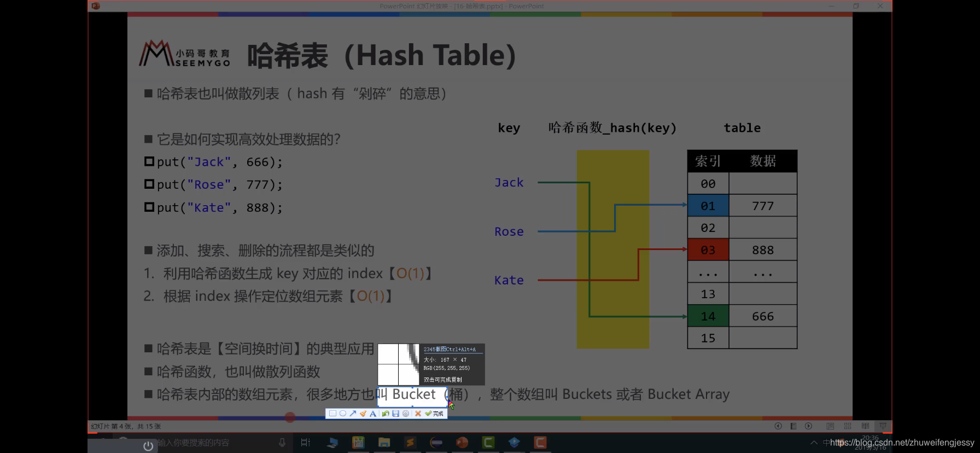Select the text annotation tool A
Screen dimensions: 980x453
pos(373,414)
